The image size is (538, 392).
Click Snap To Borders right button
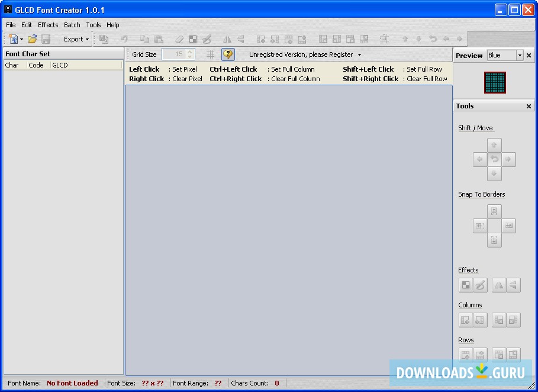(508, 226)
